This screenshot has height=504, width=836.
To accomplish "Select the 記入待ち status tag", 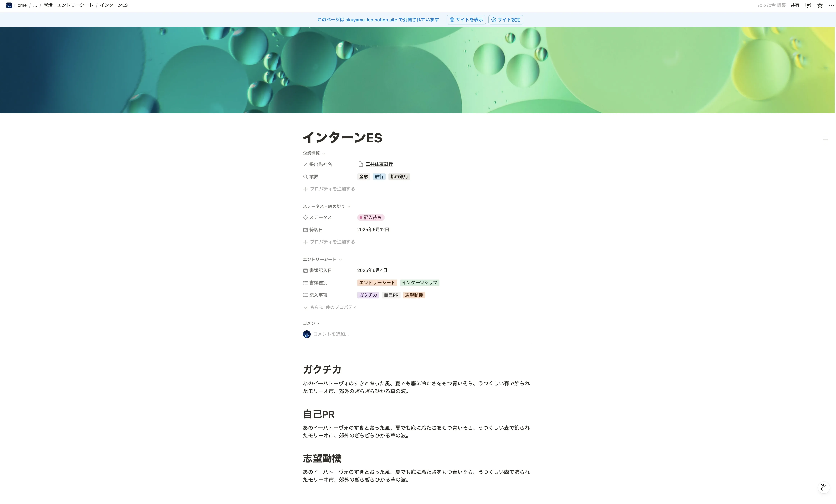I will pyautogui.click(x=371, y=217).
